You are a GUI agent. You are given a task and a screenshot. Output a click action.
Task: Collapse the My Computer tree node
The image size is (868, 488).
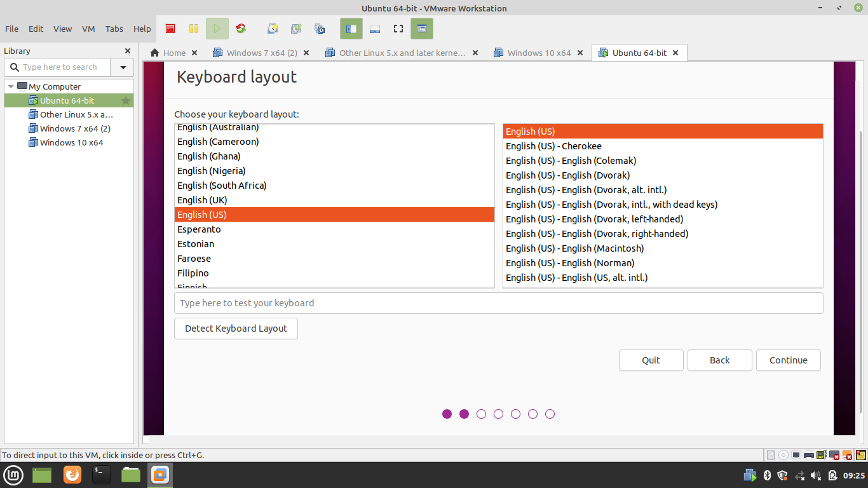[x=11, y=86]
